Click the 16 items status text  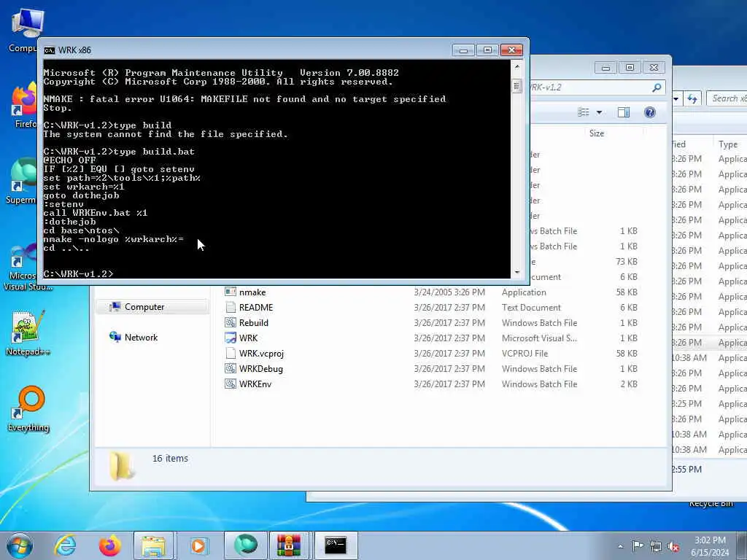click(170, 458)
